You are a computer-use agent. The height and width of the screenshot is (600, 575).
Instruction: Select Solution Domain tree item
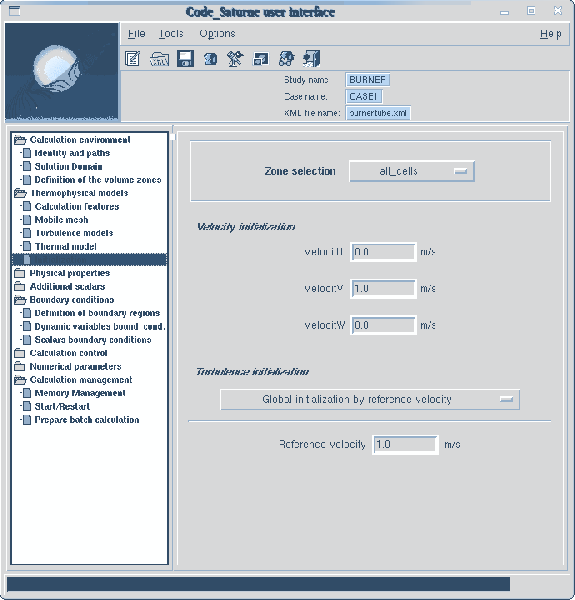point(68,166)
